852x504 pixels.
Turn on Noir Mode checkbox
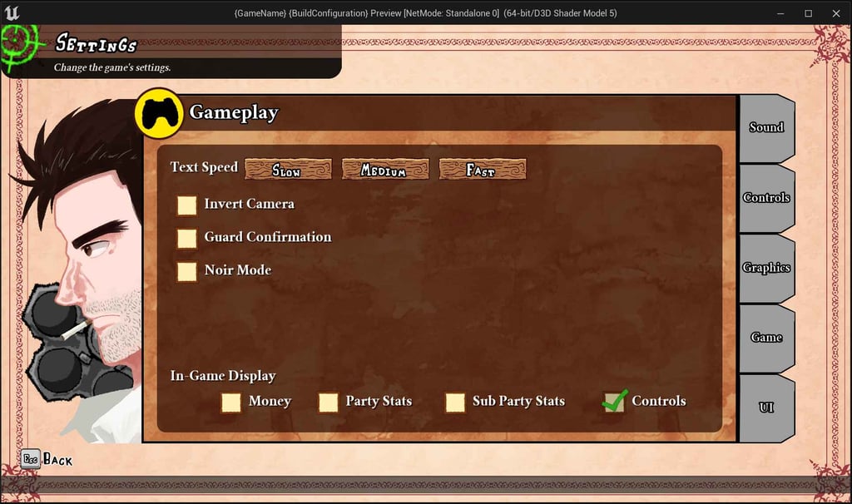coord(186,272)
